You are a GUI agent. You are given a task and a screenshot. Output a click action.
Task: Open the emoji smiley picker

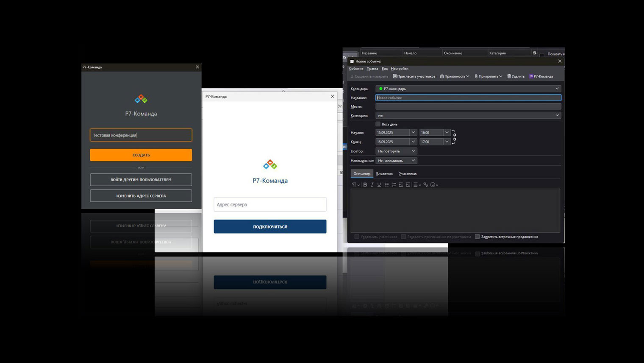click(433, 185)
